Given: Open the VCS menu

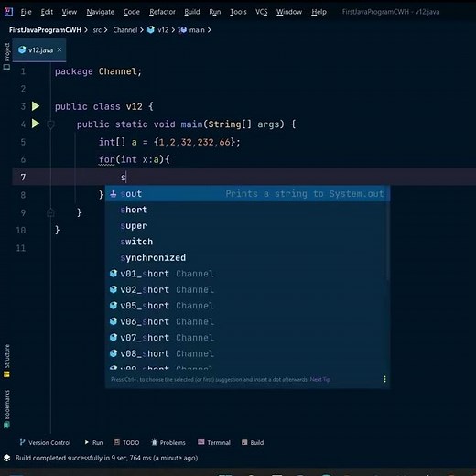Looking at the screenshot, I should point(261,12).
